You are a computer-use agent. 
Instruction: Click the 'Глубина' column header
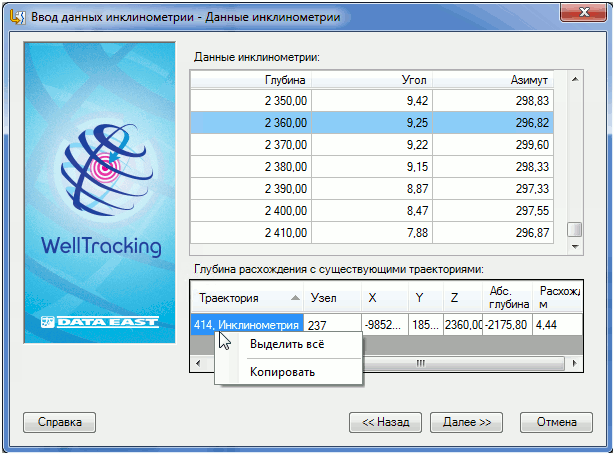pyautogui.click(x=251, y=79)
